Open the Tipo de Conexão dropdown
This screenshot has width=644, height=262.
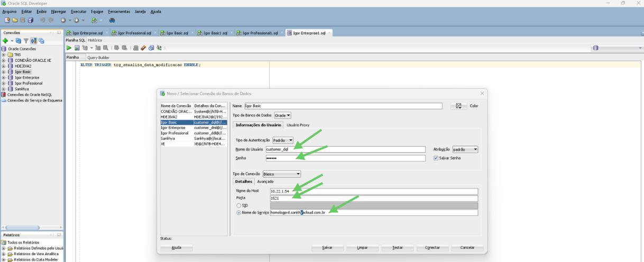[x=282, y=174]
